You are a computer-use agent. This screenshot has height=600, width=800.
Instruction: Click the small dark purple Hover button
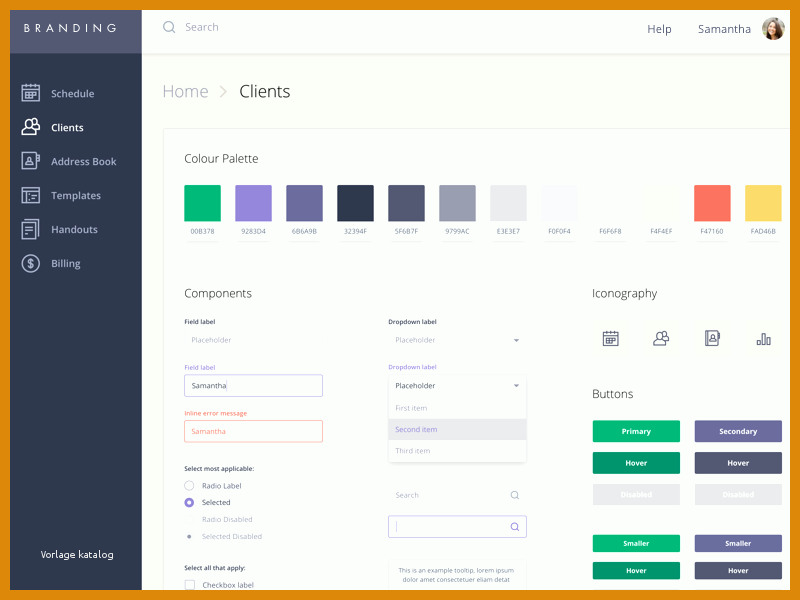pyautogui.click(x=738, y=570)
